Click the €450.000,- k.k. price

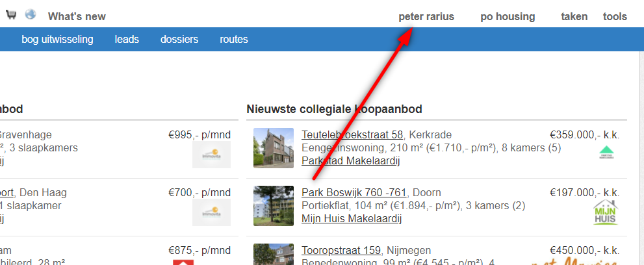point(584,250)
